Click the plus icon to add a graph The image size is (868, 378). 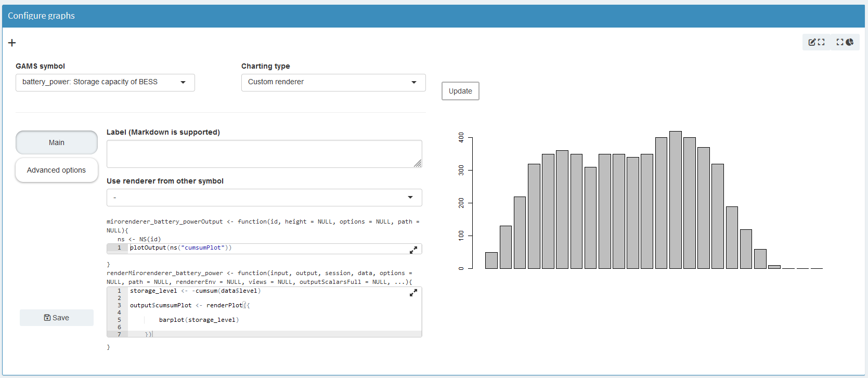12,43
